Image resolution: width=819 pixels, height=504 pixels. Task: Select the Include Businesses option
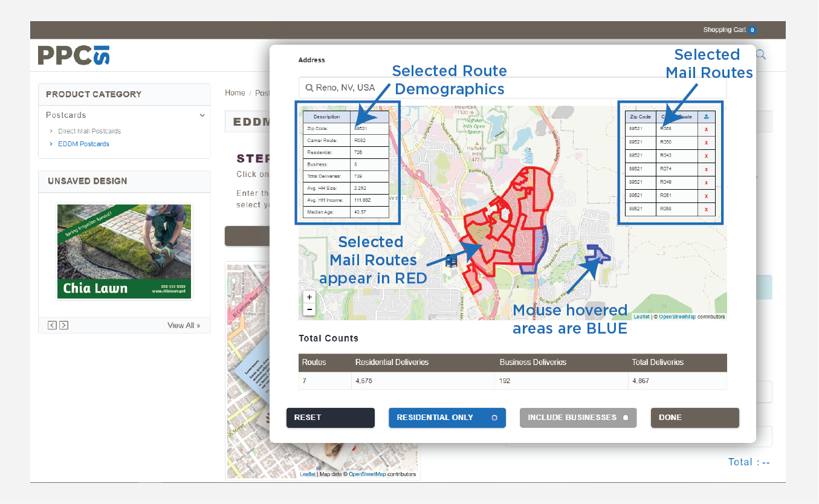pyautogui.click(x=577, y=418)
